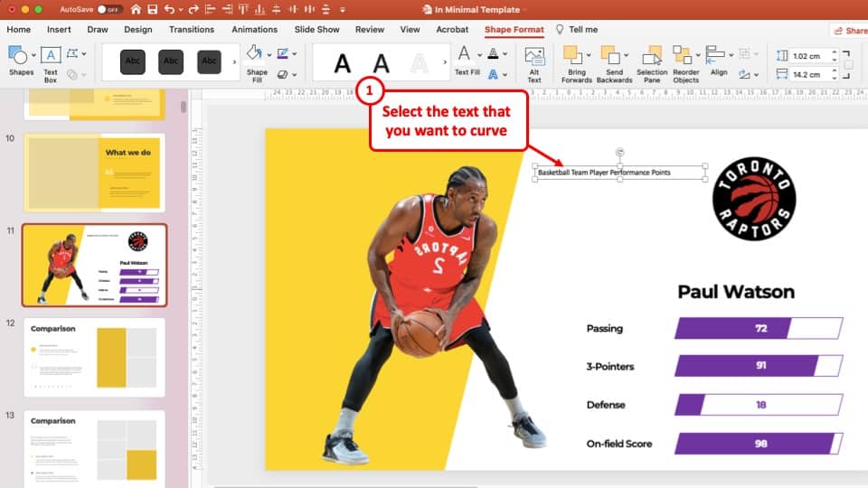Viewport: 868px width, 488px height.
Task: Click the Basketball Team Player Performance Points text box
Action: 619,173
